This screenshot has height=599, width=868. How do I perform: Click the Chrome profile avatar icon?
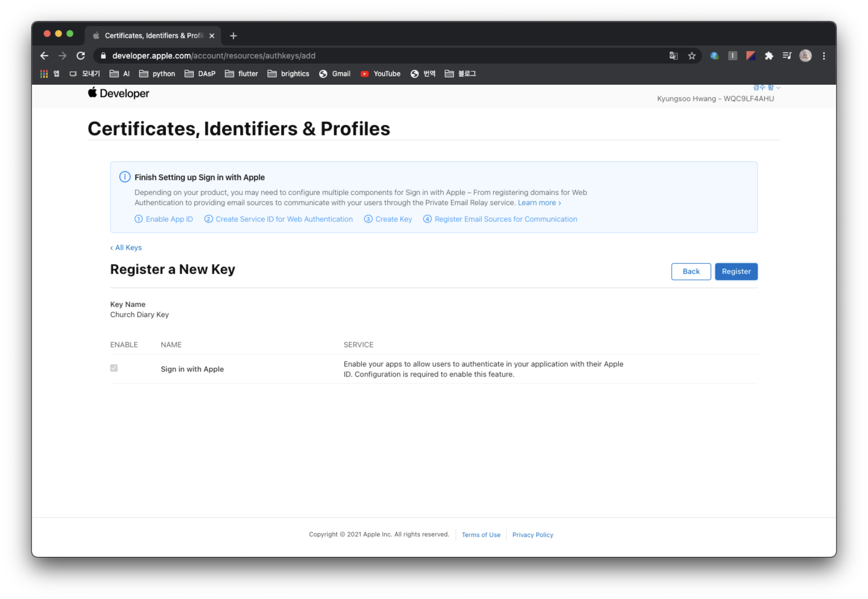[805, 56]
